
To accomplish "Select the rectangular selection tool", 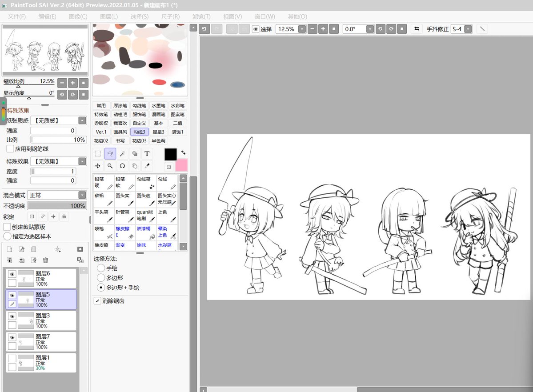I will pos(98,154).
